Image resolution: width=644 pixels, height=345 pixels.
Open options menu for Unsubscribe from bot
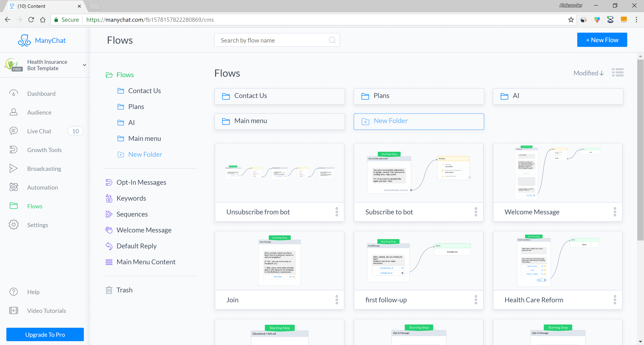pos(336,212)
